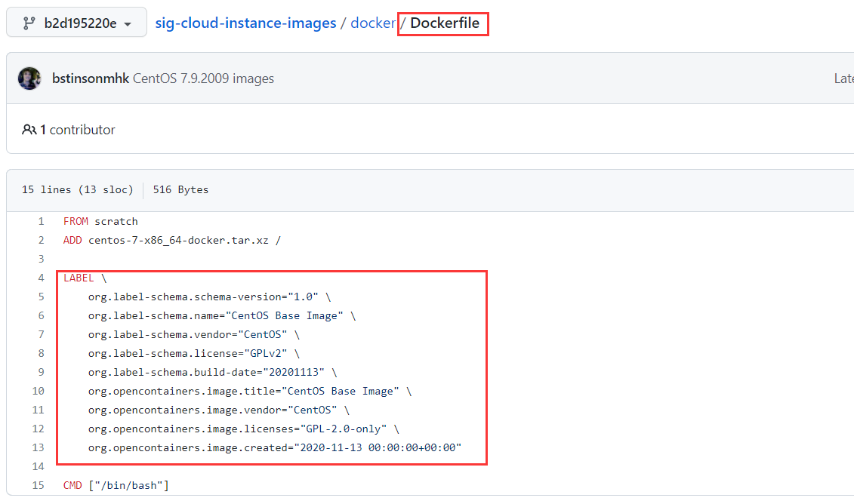Click the FROM scratch code line
The image size is (854, 504).
100,222
